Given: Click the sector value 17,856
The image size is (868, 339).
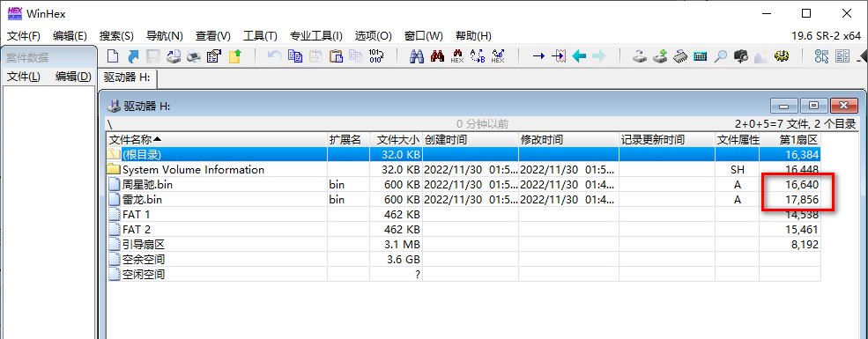Looking at the screenshot, I should [802, 199].
